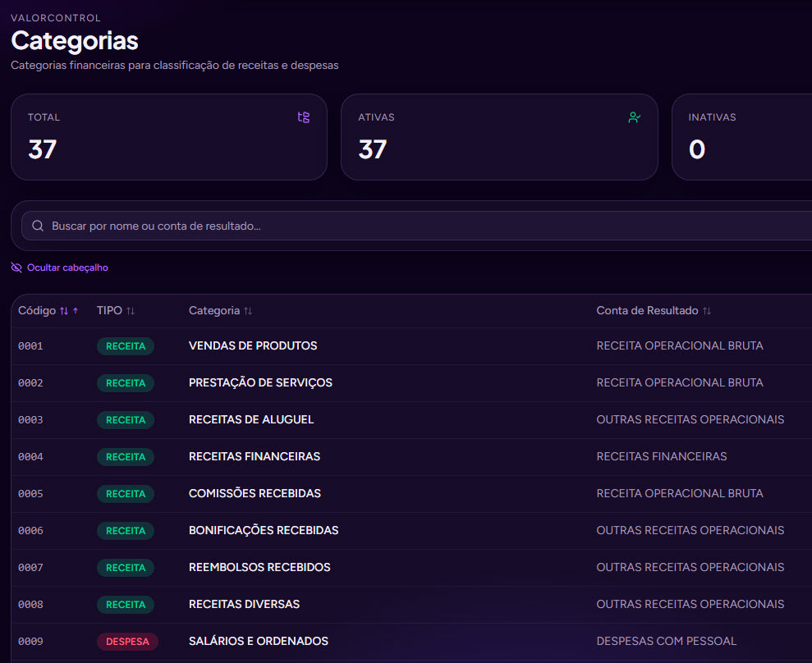Open category VENDAS DE PRODUTOS
Image resolution: width=812 pixels, height=663 pixels.
coord(253,345)
